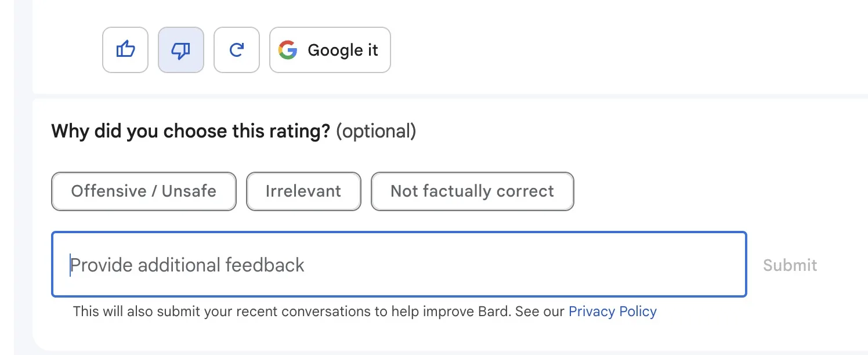Mark the response "Not factually correct"
Screen dimensions: 868x355
click(472, 191)
